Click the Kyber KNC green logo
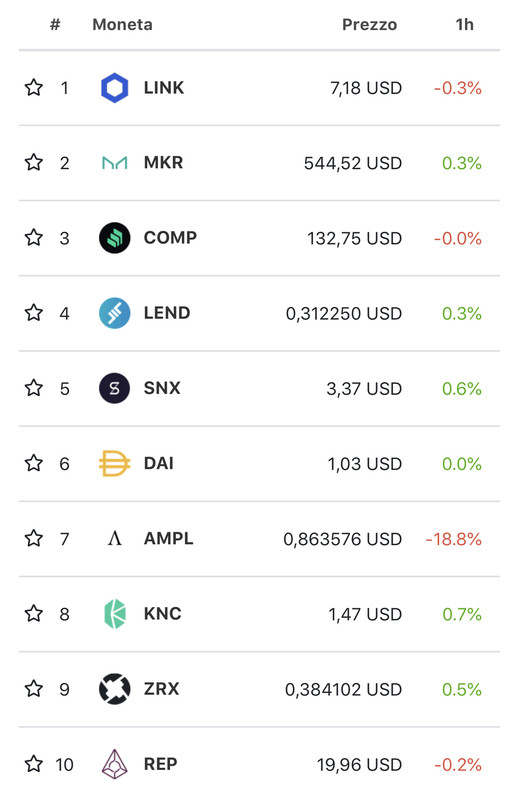 coord(114,614)
